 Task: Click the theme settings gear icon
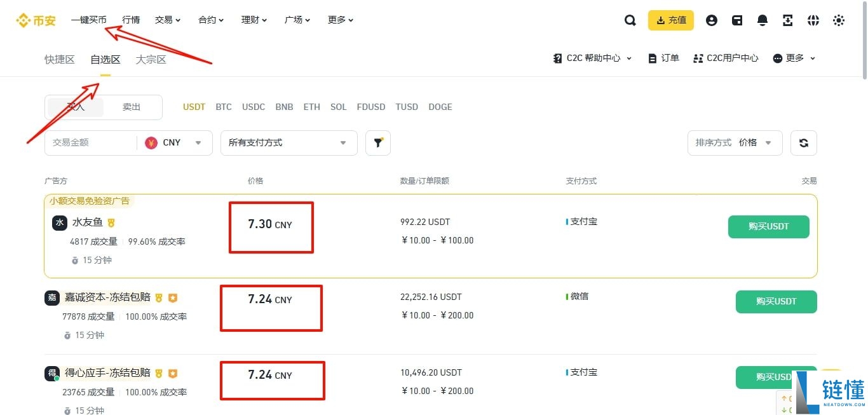pyautogui.click(x=839, y=20)
